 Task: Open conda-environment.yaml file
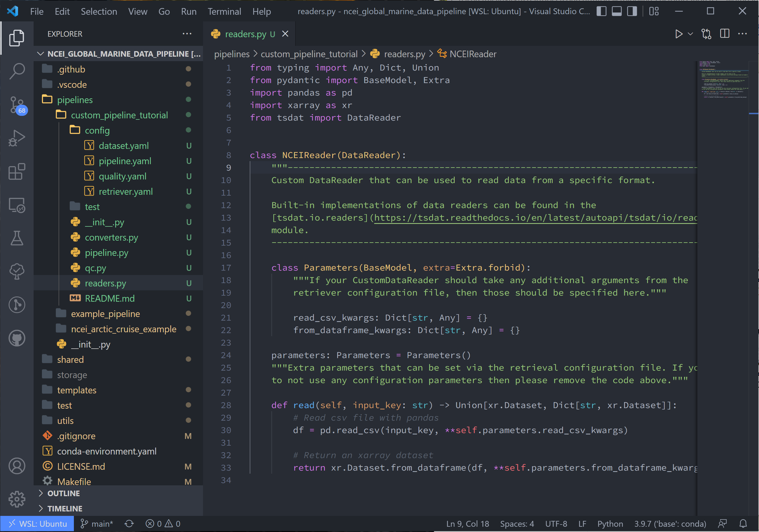point(118,451)
